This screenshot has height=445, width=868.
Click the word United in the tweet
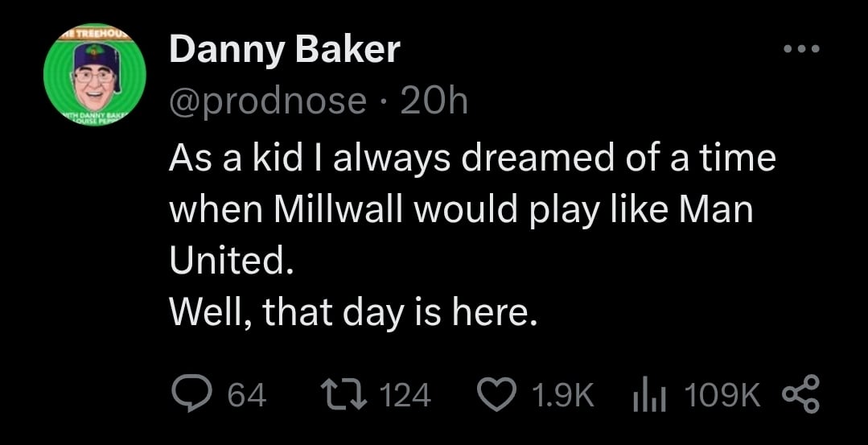coord(225,261)
